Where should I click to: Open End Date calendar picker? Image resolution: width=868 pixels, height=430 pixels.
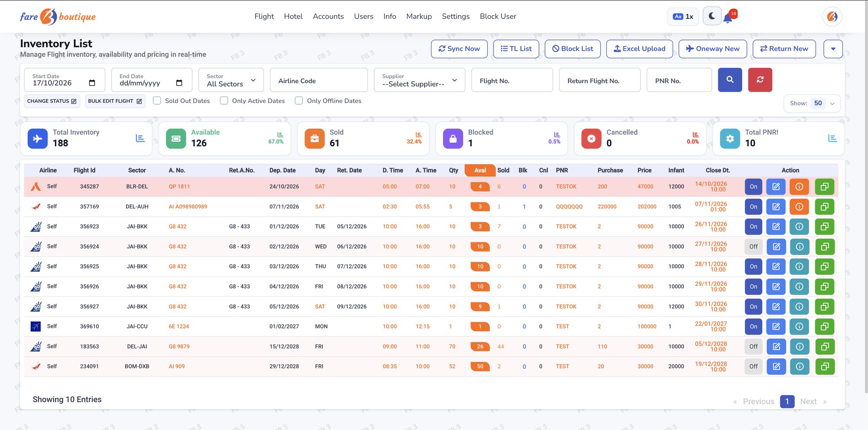(x=179, y=83)
